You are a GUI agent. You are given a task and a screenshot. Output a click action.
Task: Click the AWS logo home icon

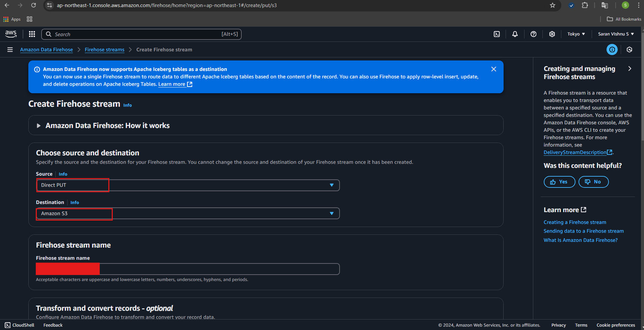[x=11, y=34]
